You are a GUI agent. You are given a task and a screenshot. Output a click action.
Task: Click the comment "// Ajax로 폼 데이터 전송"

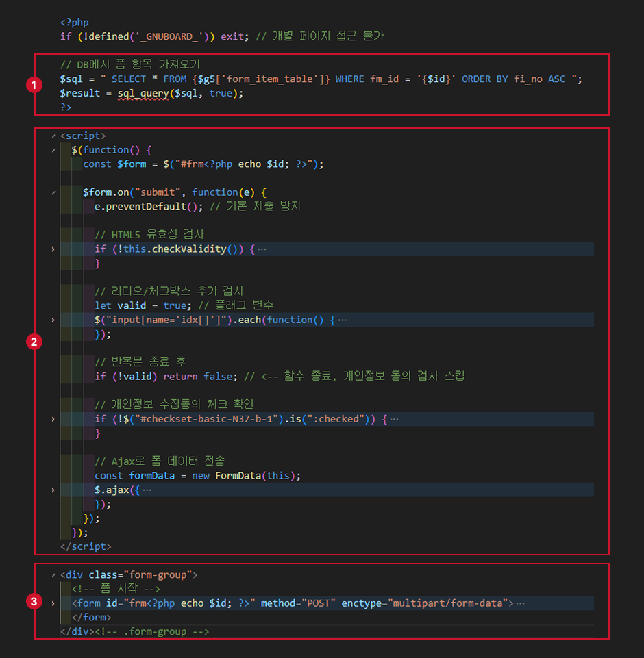pos(160,461)
